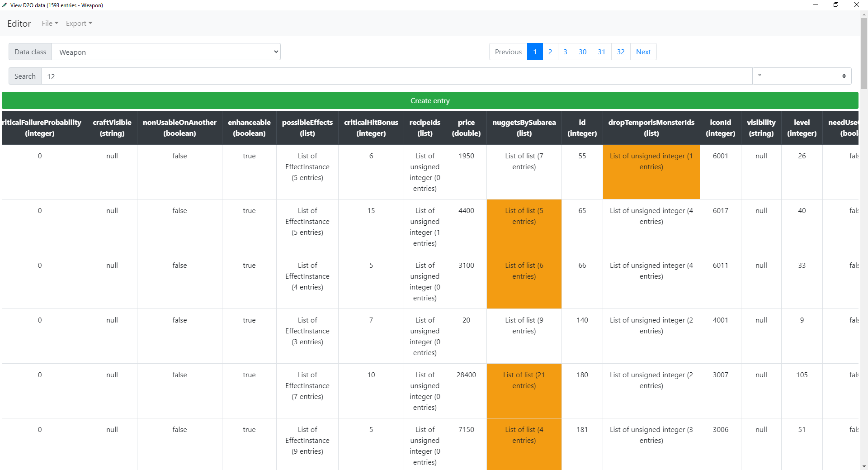Click the dropTemporisMonsterIds column header
Image resolution: width=868 pixels, height=470 pixels.
pyautogui.click(x=651, y=128)
